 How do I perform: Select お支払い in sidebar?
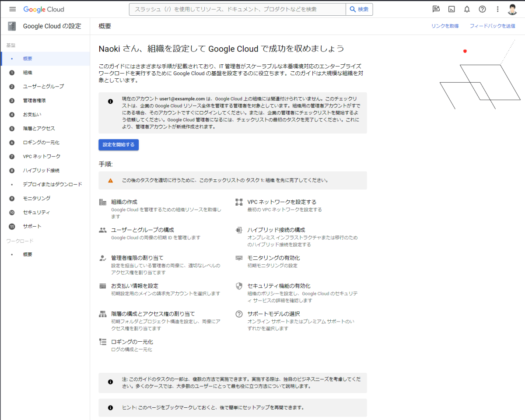tap(45, 115)
